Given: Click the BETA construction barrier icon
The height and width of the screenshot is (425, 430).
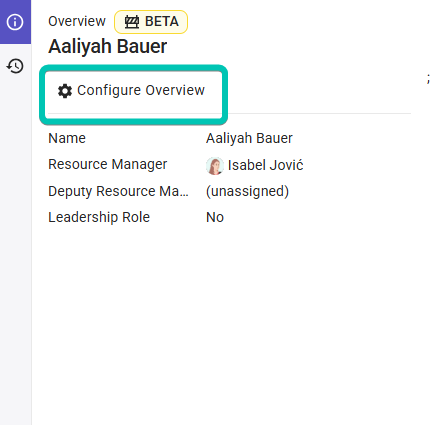Looking at the screenshot, I should click(x=132, y=22).
